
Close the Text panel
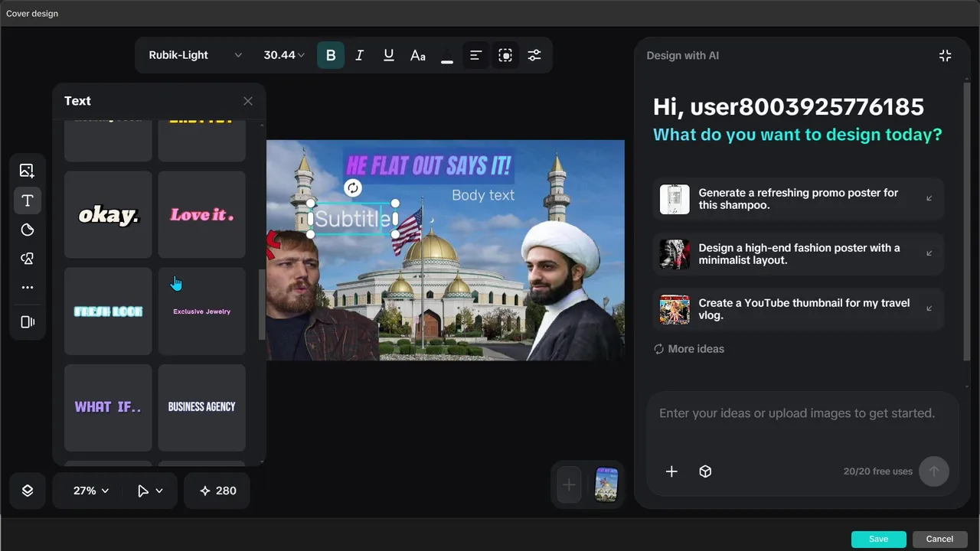click(248, 101)
